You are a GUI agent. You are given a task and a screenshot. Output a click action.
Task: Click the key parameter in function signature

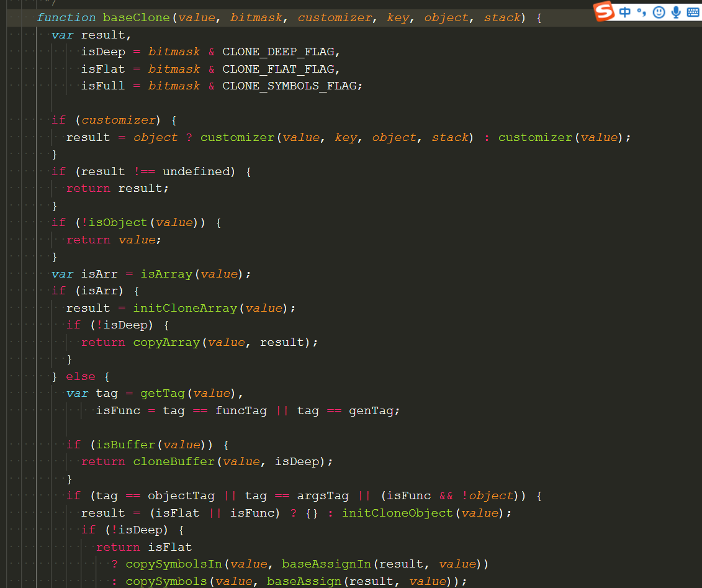click(x=398, y=17)
